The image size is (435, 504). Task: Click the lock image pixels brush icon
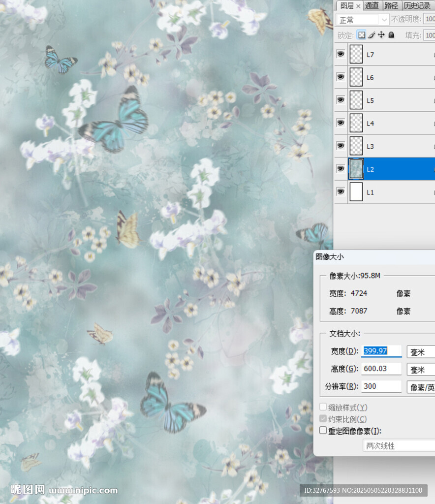[372, 35]
